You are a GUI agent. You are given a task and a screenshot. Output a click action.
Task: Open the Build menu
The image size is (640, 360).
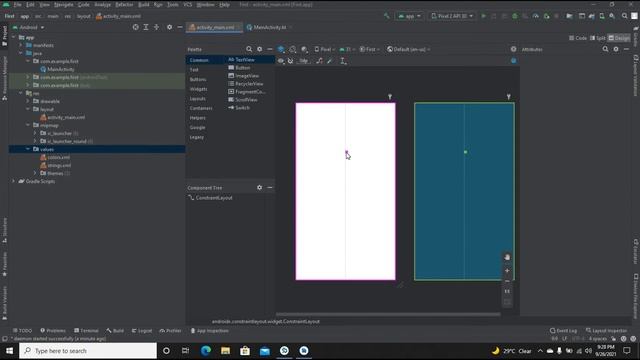pyautogui.click(x=143, y=4)
